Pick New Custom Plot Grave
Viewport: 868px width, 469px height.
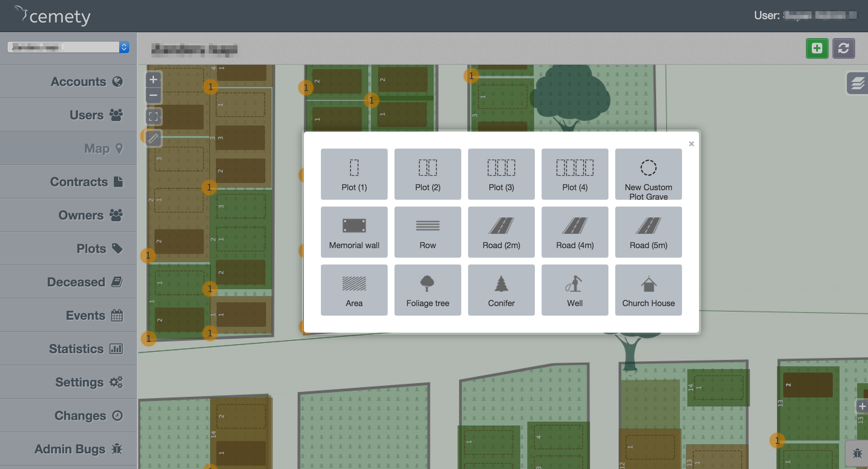tap(648, 174)
